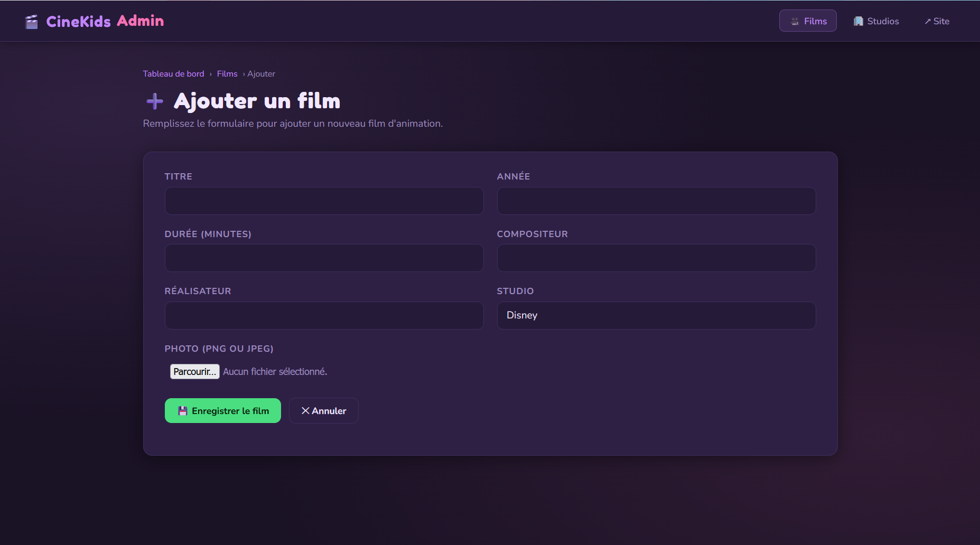
Task: Click Parcourir to choose a photo
Action: pos(194,372)
